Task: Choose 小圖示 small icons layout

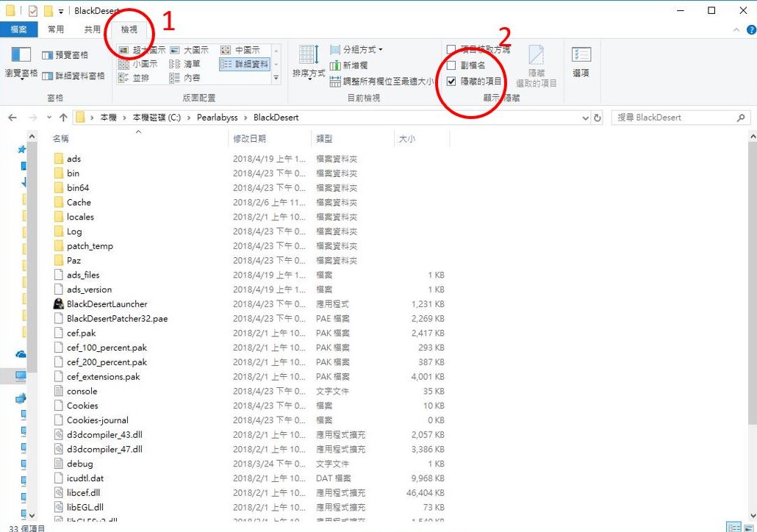Action: click(138, 64)
